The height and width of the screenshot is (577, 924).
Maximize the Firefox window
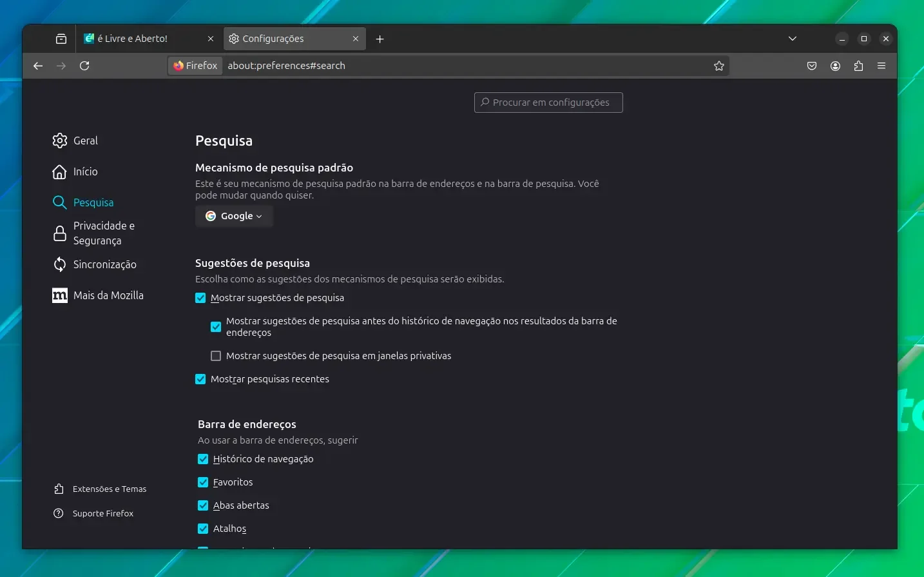point(864,39)
